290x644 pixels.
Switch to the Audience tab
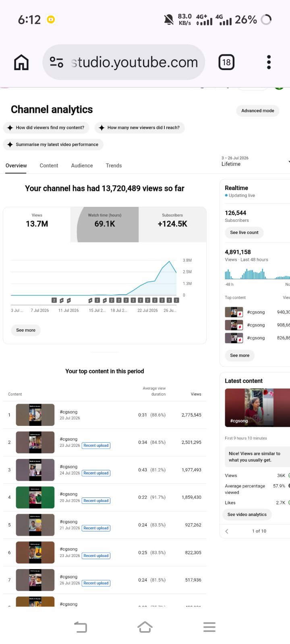pos(82,165)
